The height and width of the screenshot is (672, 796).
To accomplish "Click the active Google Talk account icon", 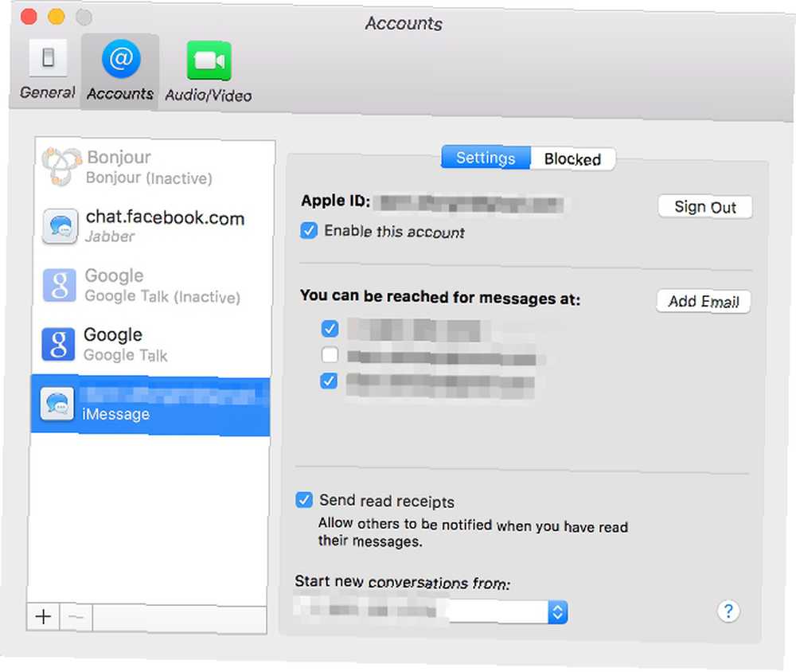I will 58,344.
